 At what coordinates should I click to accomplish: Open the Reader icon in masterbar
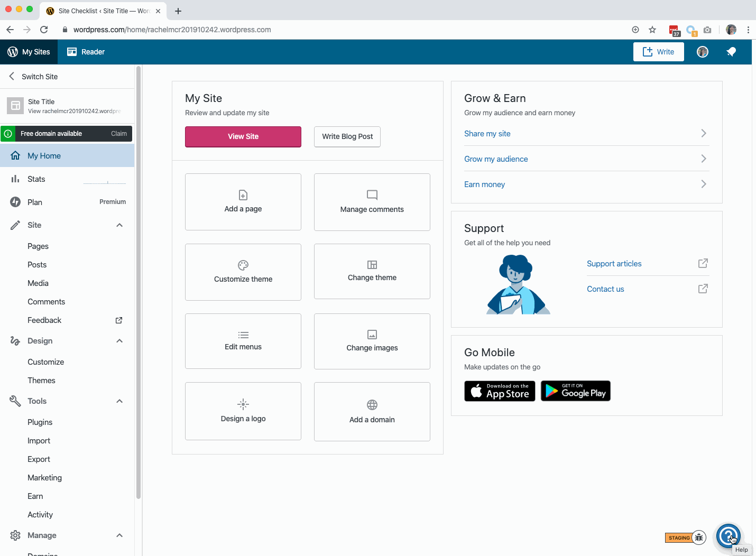(x=72, y=52)
